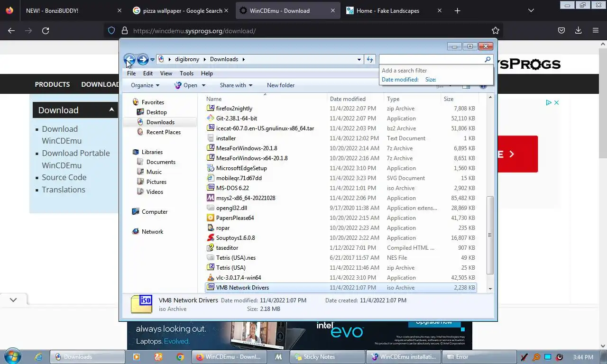The height and width of the screenshot is (364, 607).
Task: Open the previous locations dropdown in address bar
Action: pos(359,59)
